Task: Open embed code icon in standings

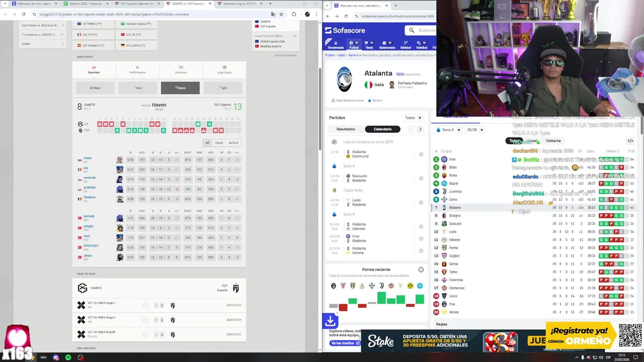Action: click(x=630, y=141)
